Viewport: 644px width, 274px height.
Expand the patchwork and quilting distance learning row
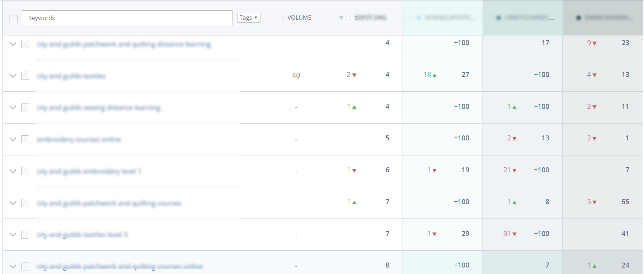click(x=13, y=44)
